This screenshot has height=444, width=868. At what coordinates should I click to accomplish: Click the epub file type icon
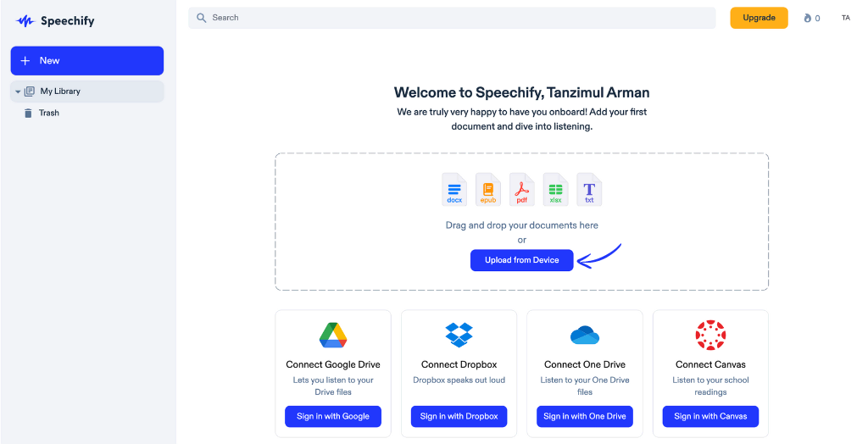[488, 189]
